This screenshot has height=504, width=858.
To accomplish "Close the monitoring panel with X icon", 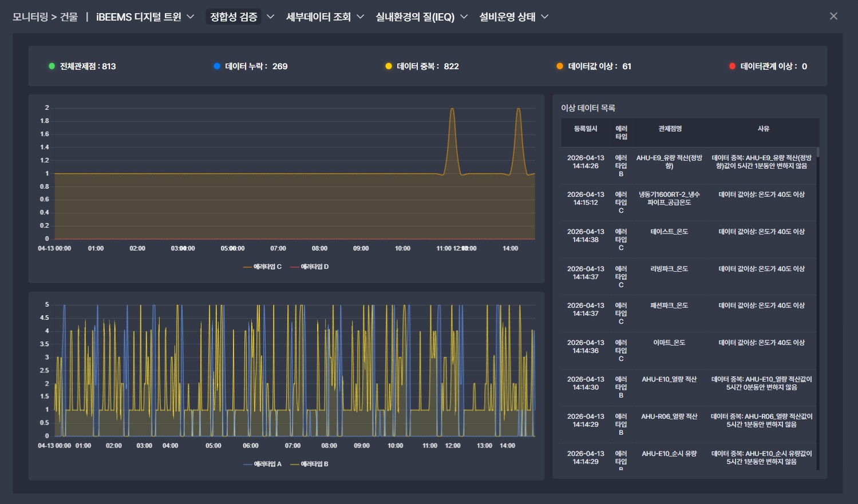I will [833, 16].
